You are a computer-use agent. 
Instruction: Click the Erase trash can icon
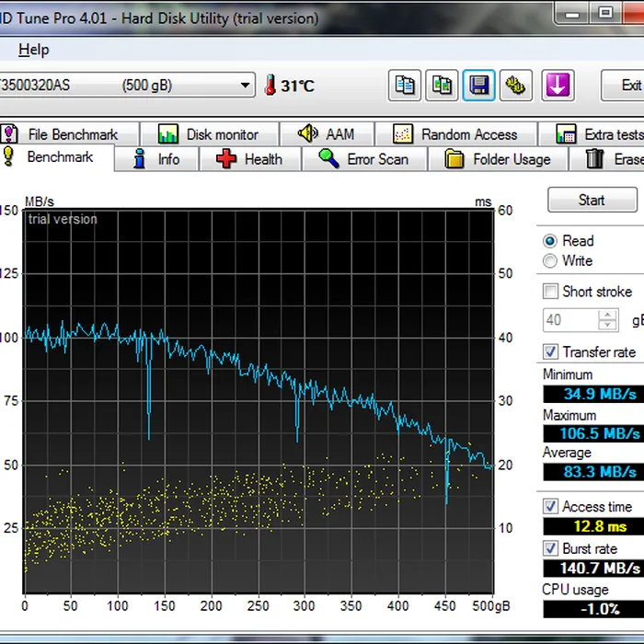click(594, 158)
